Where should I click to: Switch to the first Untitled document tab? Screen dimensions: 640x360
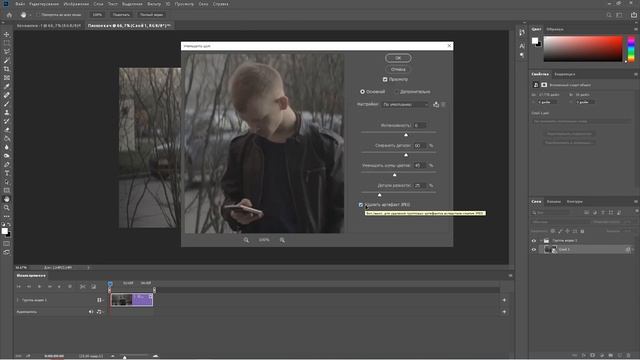[49, 26]
